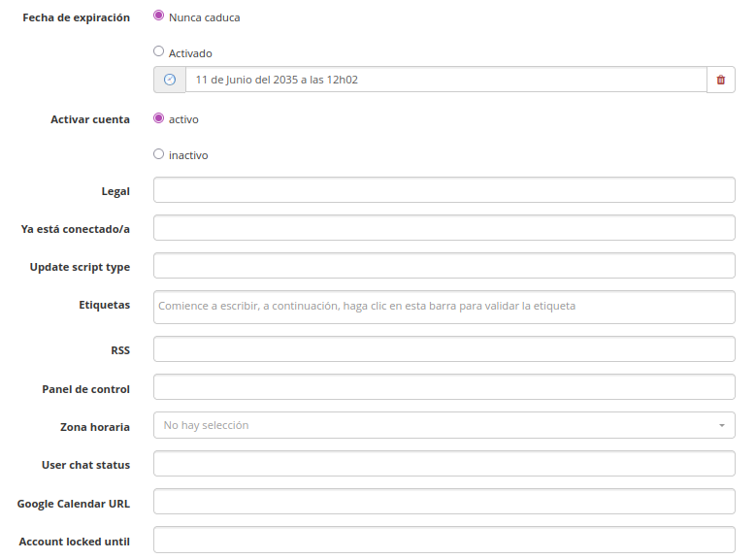Select the 'Nunca caduca' radio option
The image size is (756, 559).
159,16
